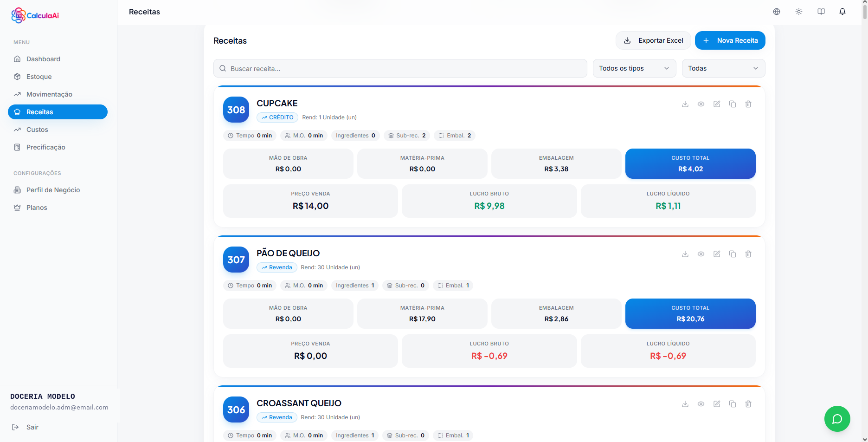868x442 pixels.
Task: Click the docerıamodelo.adm@email.com account text
Action: [59, 407]
